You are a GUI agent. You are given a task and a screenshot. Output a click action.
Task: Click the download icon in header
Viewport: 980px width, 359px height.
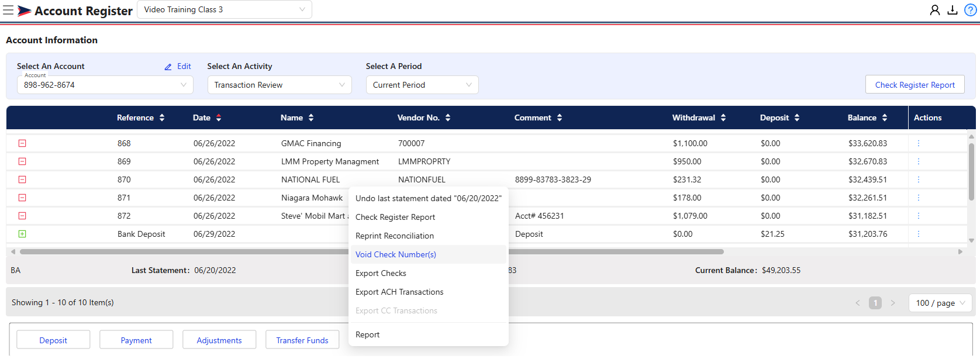[x=953, y=10]
